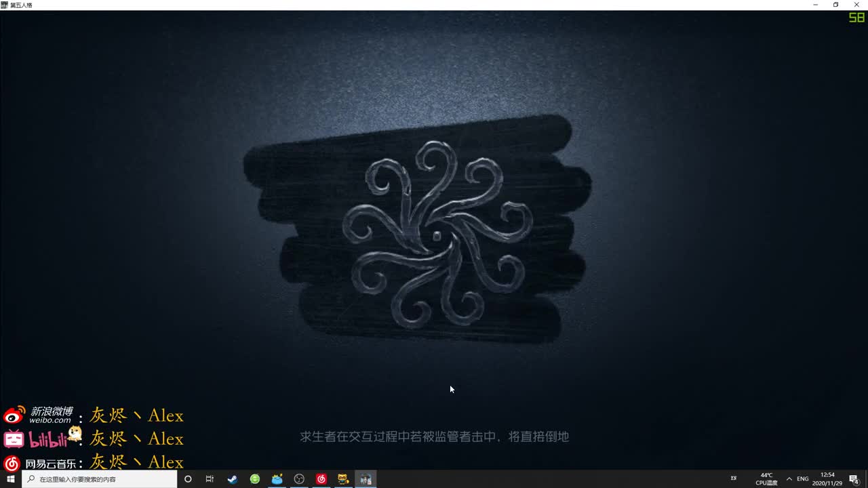This screenshot has width=868, height=488.
Task: Click the taskbar search input box
Action: pos(100,479)
